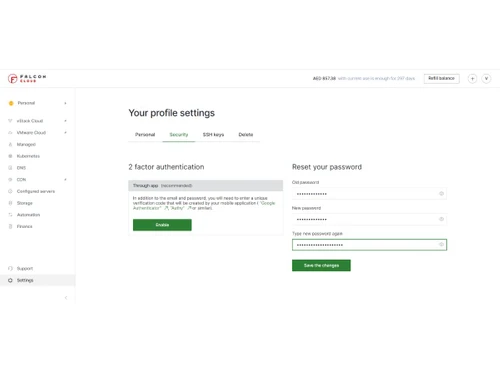Click the Finance sidebar icon
The image size is (500, 375).
[x=10, y=226]
